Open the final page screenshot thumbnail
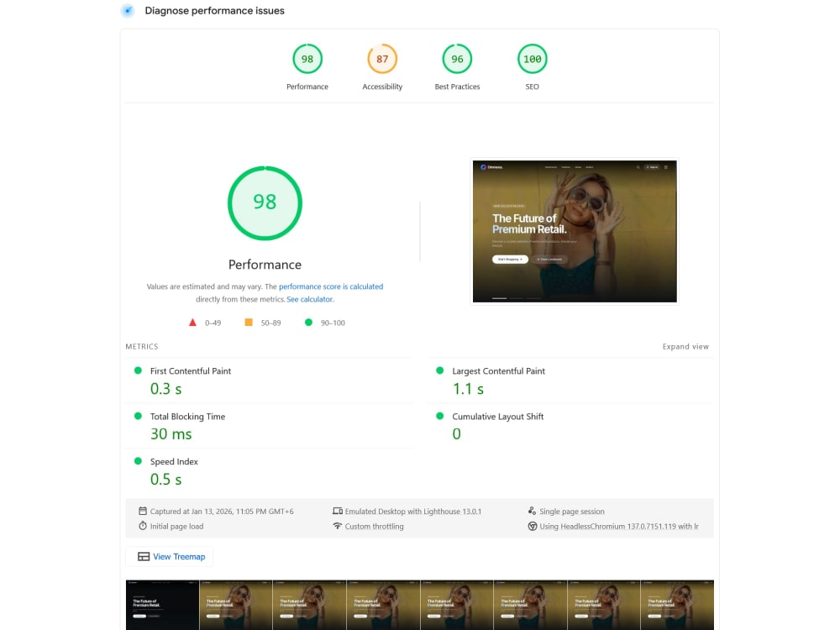Screen dimensions: 840x630 (x=575, y=232)
